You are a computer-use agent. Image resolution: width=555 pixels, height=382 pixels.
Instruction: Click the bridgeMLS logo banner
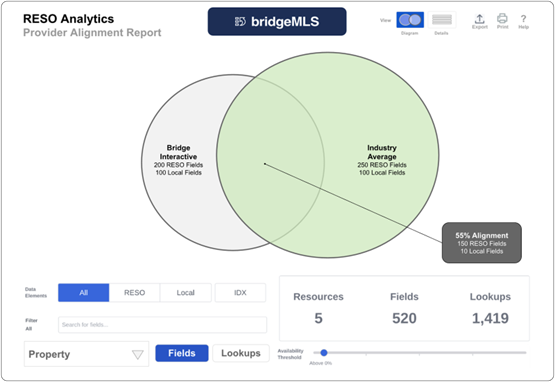click(x=277, y=22)
